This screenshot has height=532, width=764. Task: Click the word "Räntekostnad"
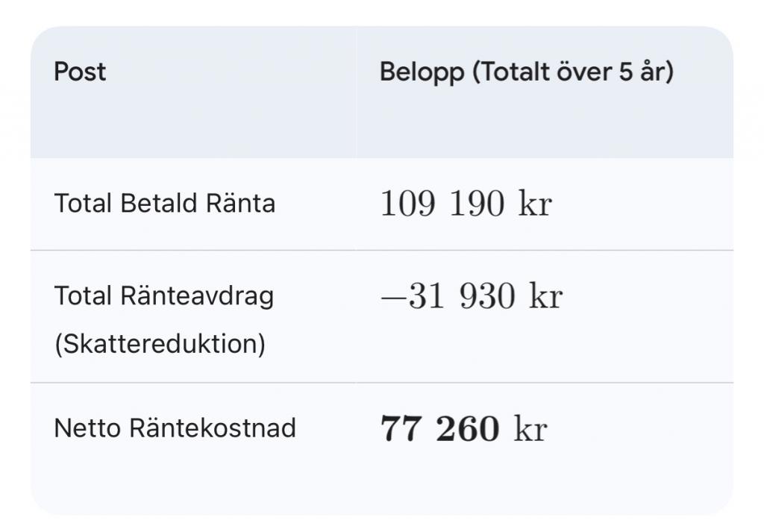point(213,428)
